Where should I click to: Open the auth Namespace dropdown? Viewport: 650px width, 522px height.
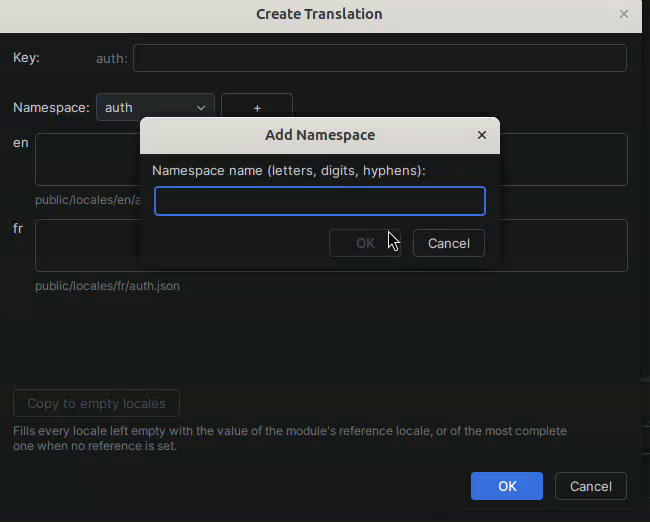155,107
